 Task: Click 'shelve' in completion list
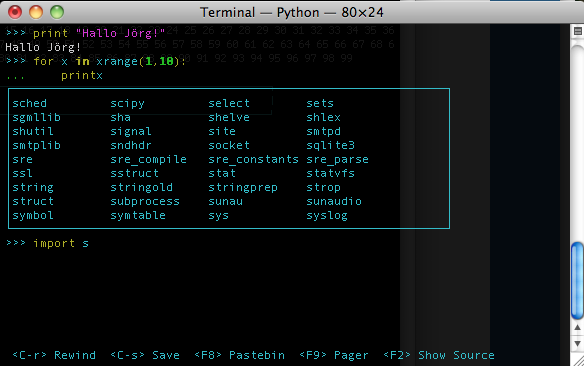229,117
